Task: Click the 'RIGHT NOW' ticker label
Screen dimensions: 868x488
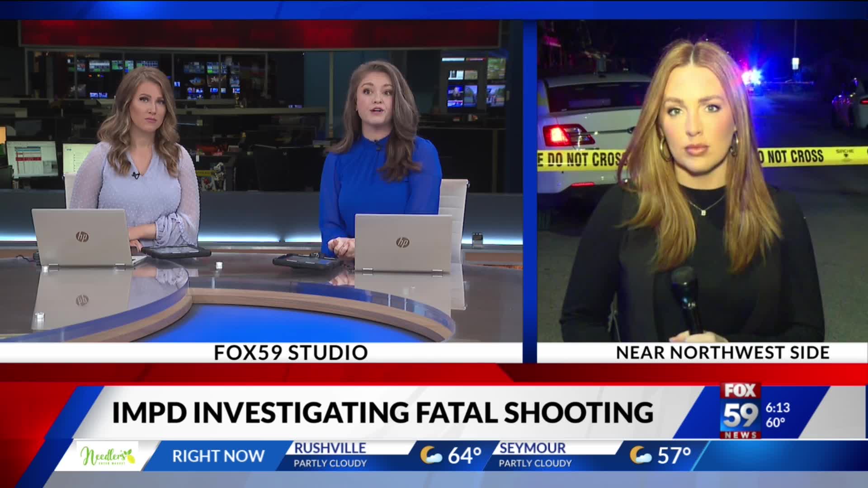Action: tap(218, 456)
